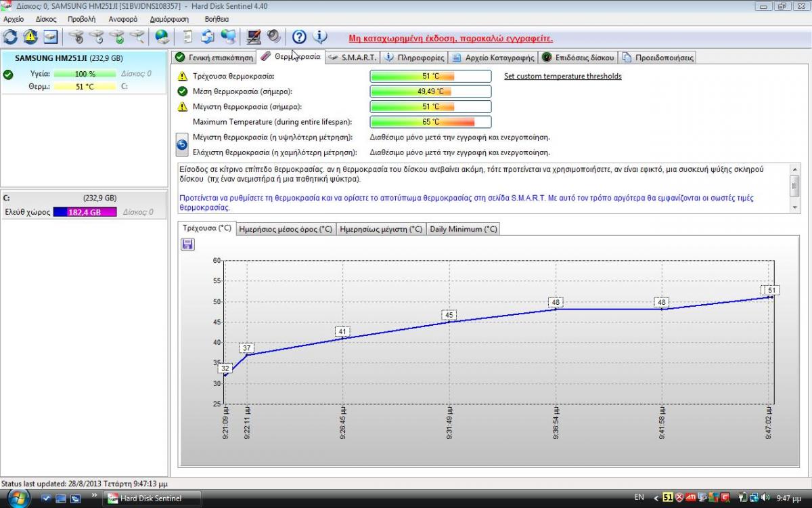This screenshot has height=508, width=812.
Task: Switch to the Επιδόσεις δίσκου tab
Action: click(579, 58)
